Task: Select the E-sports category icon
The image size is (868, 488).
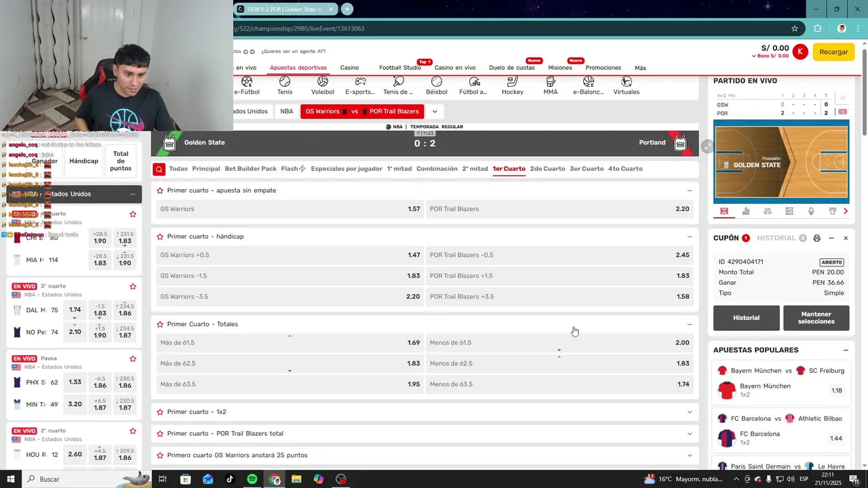Action: click(x=360, y=85)
